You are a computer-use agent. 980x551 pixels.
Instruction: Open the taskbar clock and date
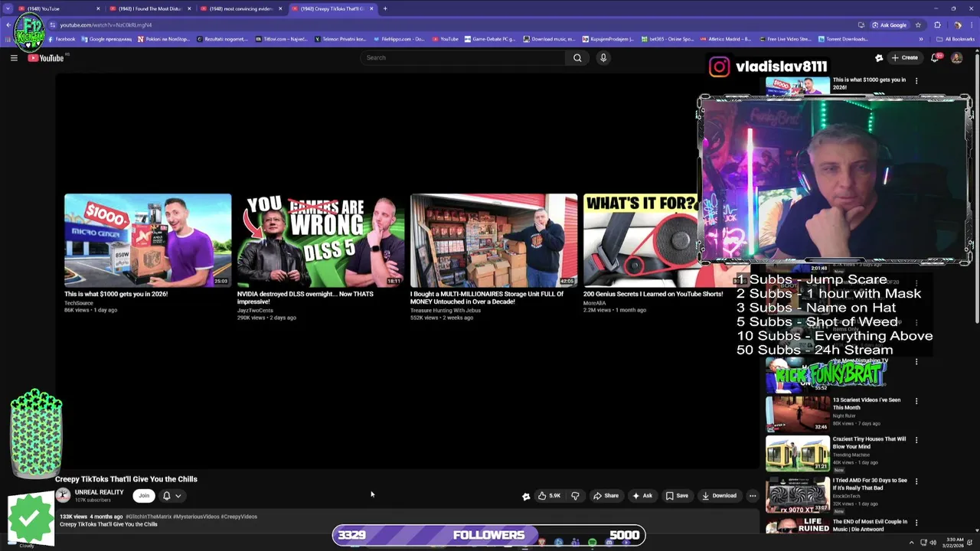[954, 543]
